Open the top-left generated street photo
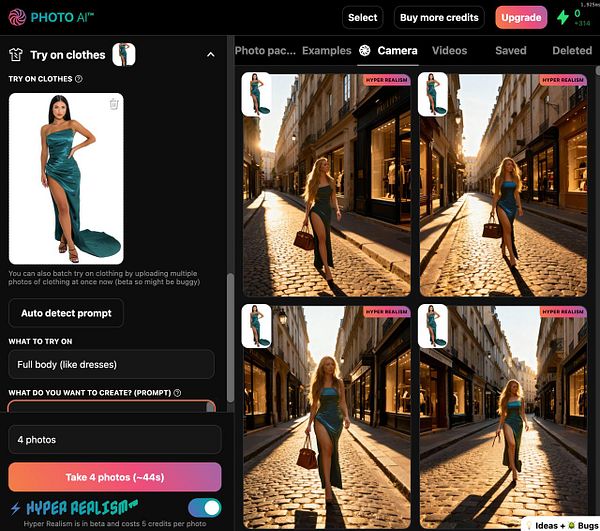600x531 pixels. [x=326, y=185]
